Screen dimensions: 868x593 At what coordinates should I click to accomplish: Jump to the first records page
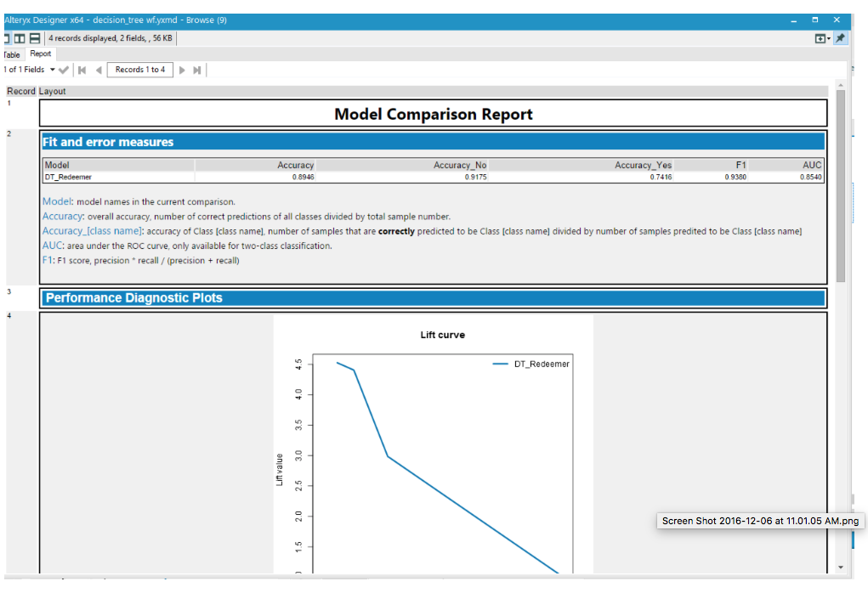[82, 70]
